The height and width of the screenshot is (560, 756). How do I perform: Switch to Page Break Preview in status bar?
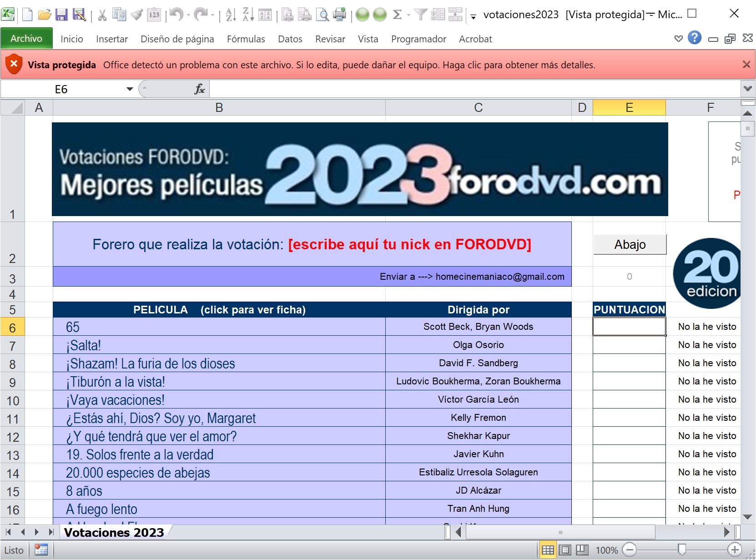(582, 550)
